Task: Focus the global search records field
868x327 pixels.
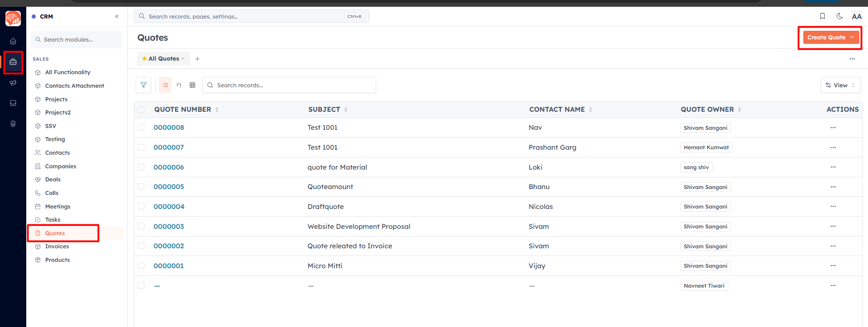Action: 252,16
